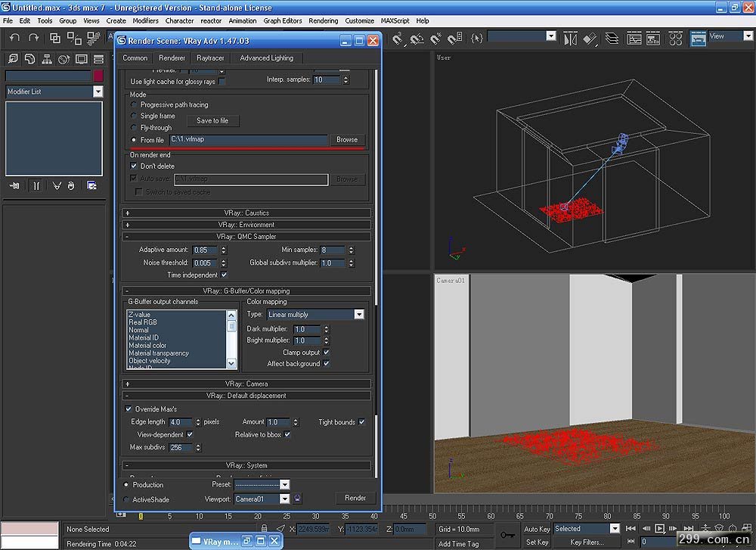756x550 pixels.
Task: Toggle the Affect background checkbox
Action: (327, 363)
